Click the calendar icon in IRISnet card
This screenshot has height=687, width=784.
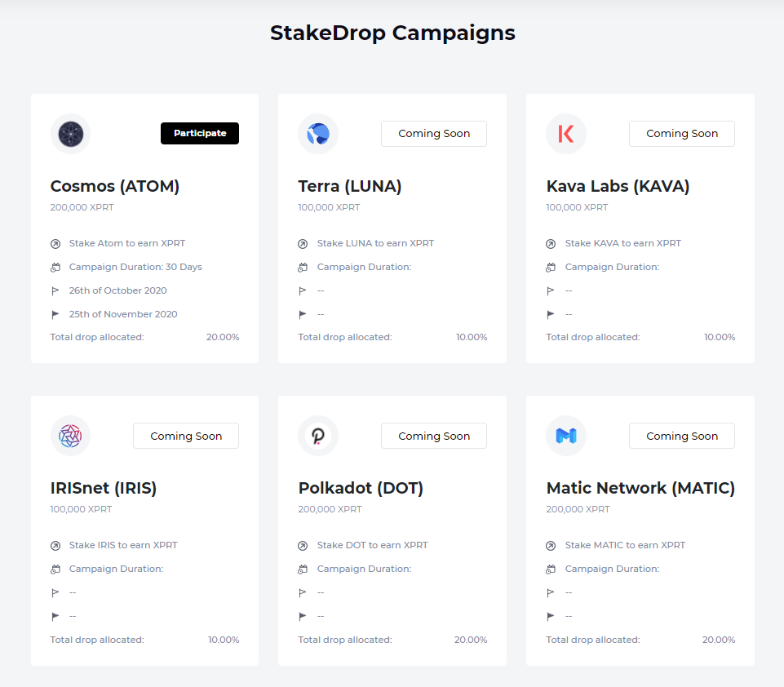click(55, 570)
